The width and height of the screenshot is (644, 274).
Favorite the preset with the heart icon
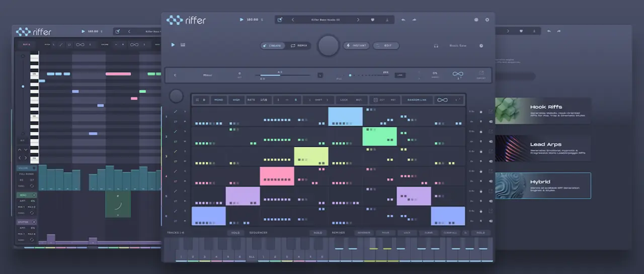[373, 20]
